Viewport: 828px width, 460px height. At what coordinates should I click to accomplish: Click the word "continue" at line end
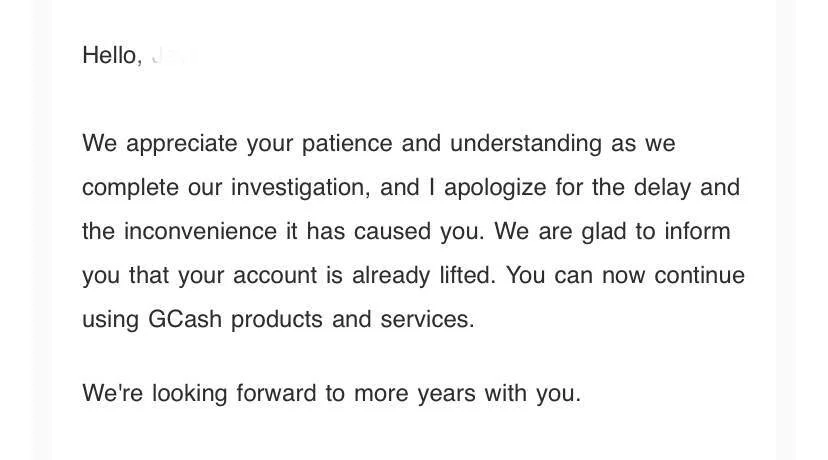pos(699,276)
